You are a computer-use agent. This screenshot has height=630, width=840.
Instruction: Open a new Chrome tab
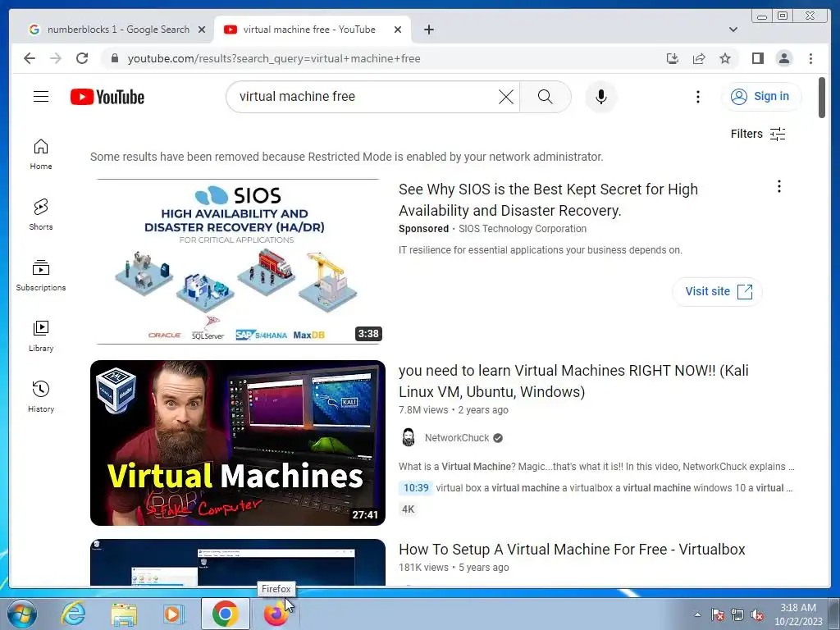[x=428, y=30]
